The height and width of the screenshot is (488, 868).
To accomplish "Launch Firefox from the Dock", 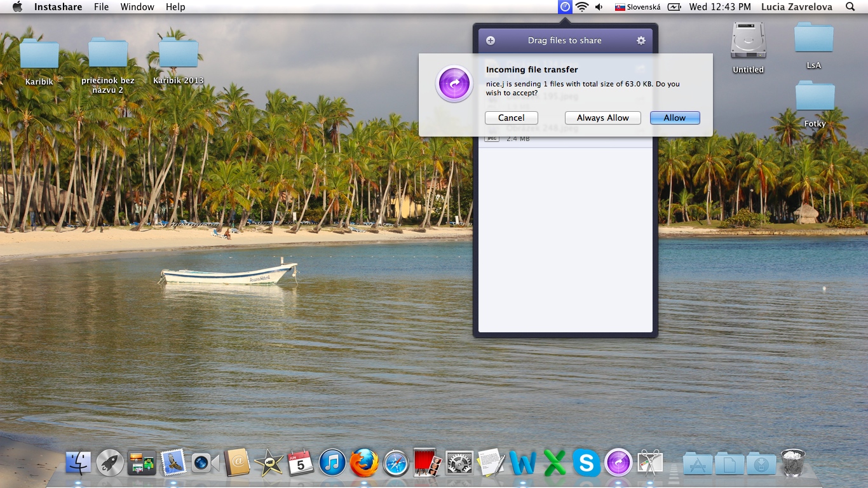I will [x=364, y=463].
